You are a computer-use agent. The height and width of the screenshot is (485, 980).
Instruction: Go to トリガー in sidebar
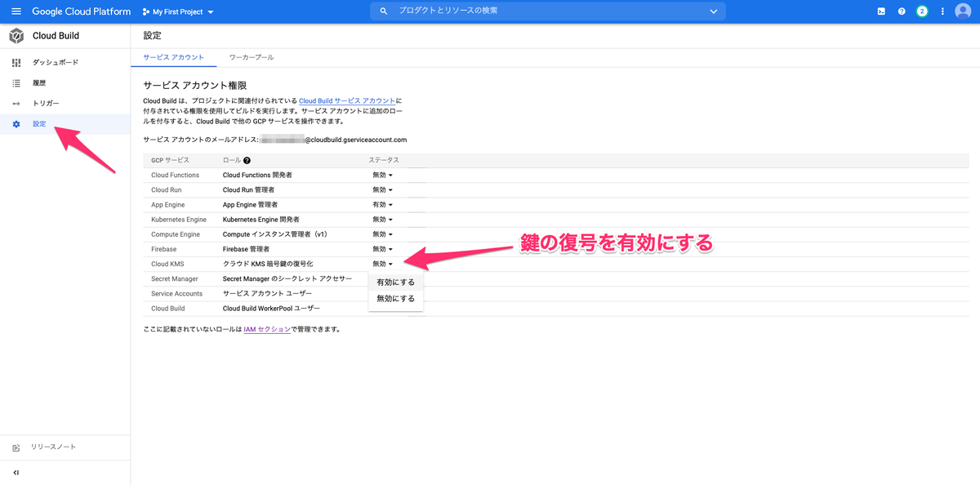tap(46, 104)
